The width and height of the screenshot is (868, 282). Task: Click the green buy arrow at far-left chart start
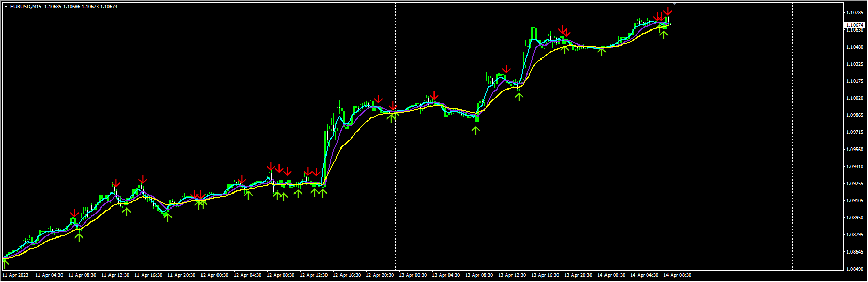click(5, 263)
